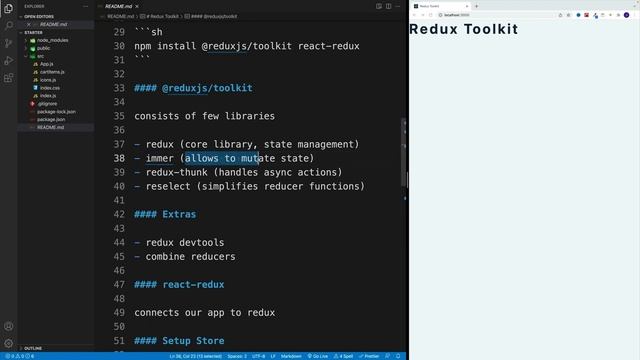Open index.js file in explorer

click(48, 96)
